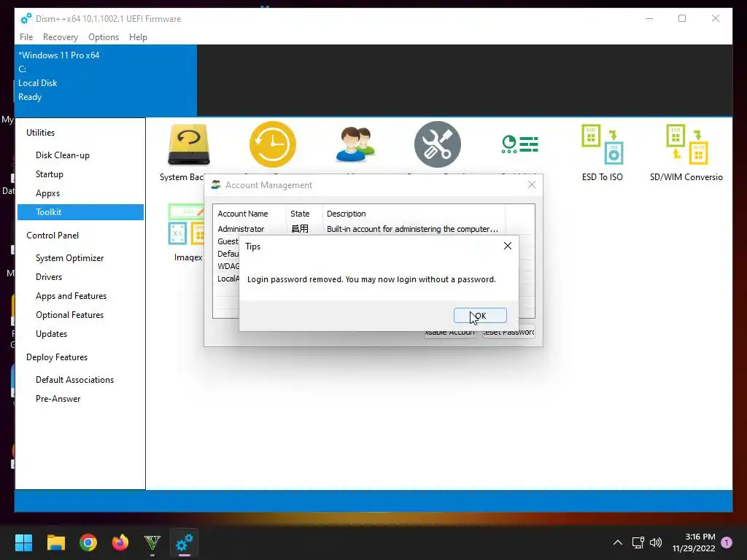
Task: Select the Toolkit sidebar item
Action: [x=80, y=212]
